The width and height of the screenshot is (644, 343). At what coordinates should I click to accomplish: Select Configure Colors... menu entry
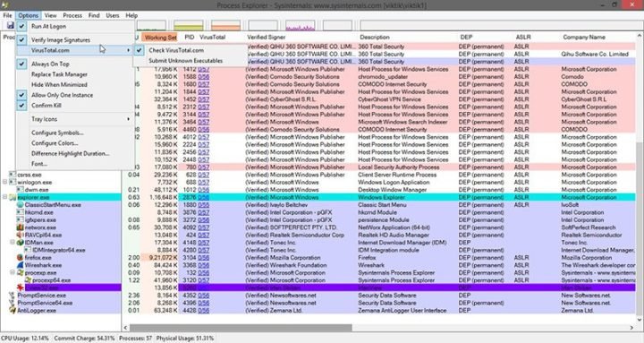76,143
